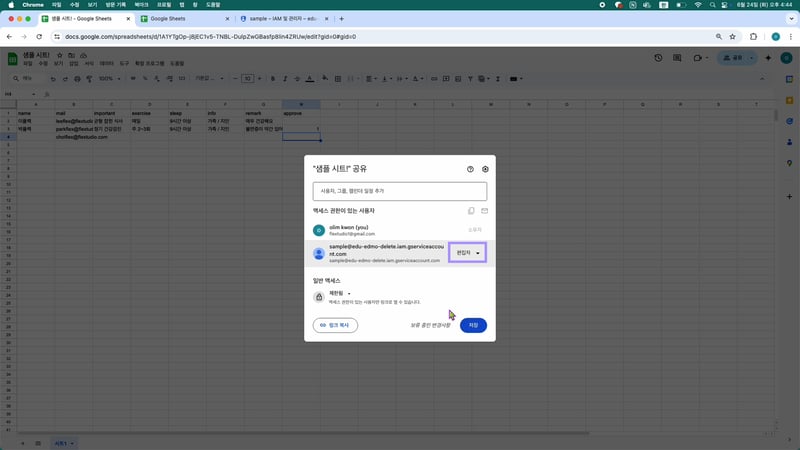Reload the current page

click(x=39, y=37)
